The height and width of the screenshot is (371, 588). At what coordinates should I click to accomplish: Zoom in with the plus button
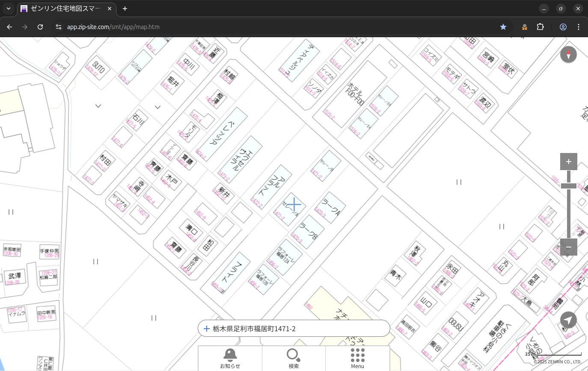(x=568, y=162)
